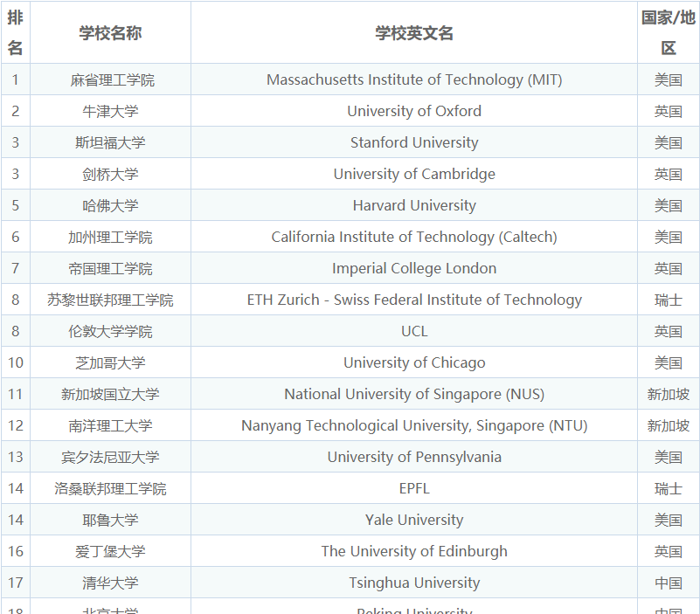
Task: Pick the 帝国理工学院 school name cell
Action: pos(110,268)
